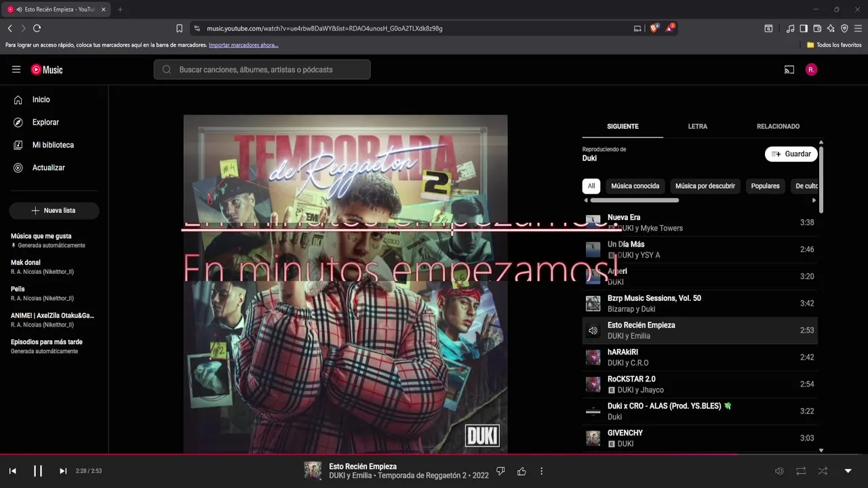Image resolution: width=868 pixels, height=488 pixels.
Task: Pause the current song
Action: [38, 471]
